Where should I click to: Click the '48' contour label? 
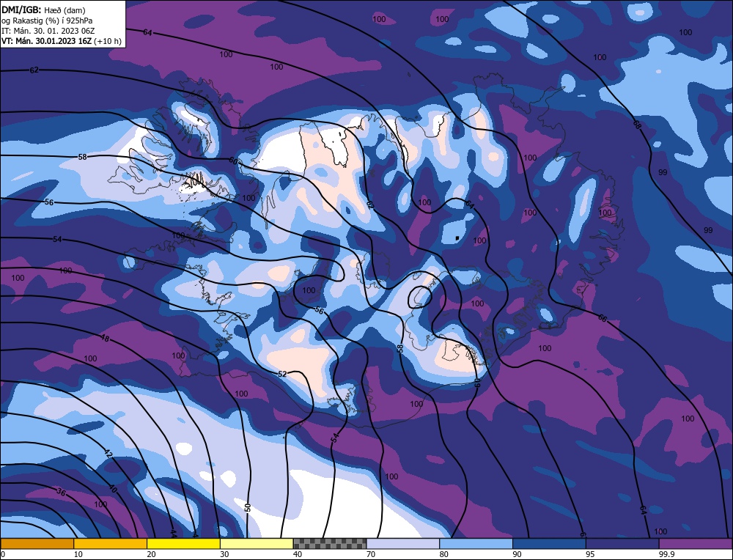point(105,337)
